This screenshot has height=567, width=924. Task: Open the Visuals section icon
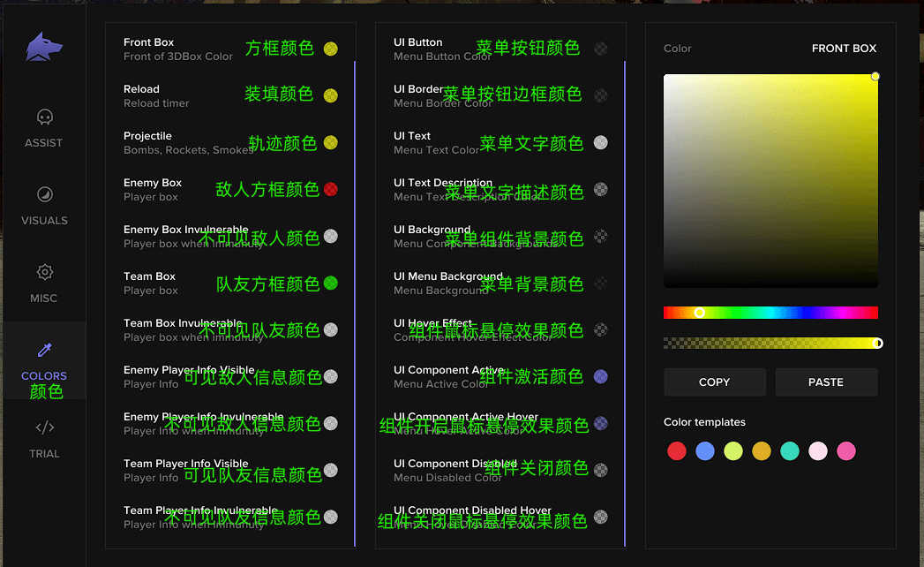[44, 195]
